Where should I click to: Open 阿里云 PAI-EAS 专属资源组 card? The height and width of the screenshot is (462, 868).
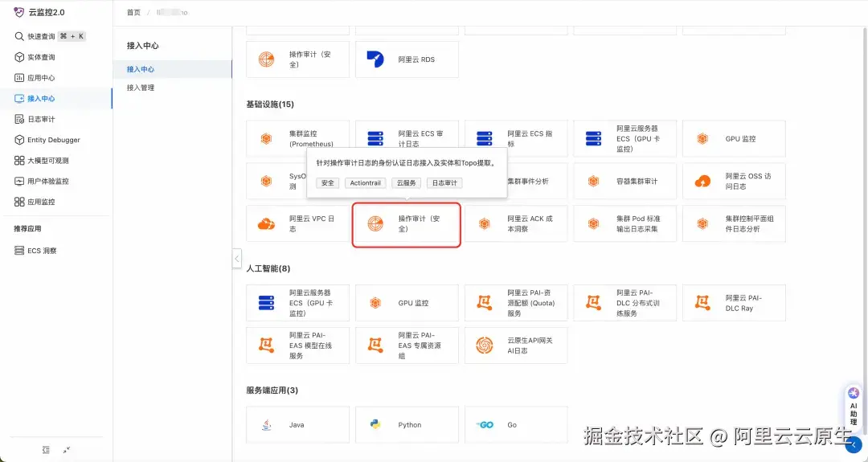point(407,345)
